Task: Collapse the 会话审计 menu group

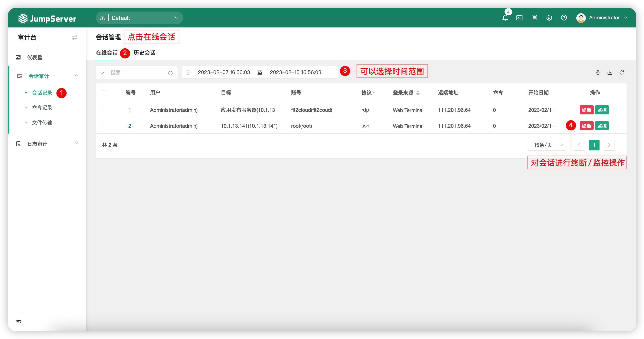Action: pos(76,76)
